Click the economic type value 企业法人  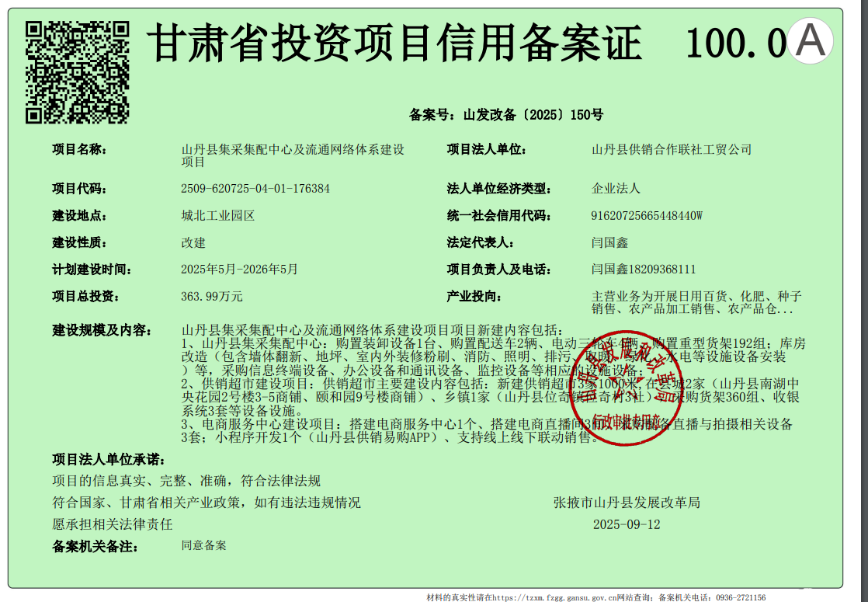(616, 189)
